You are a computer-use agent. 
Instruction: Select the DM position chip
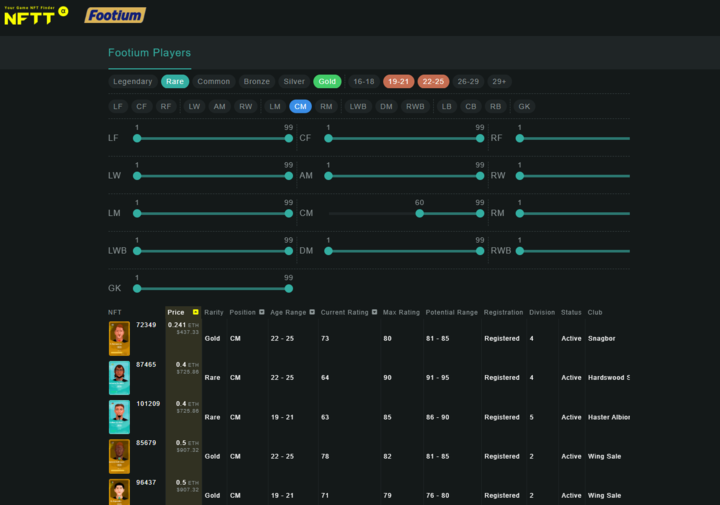[x=386, y=107]
